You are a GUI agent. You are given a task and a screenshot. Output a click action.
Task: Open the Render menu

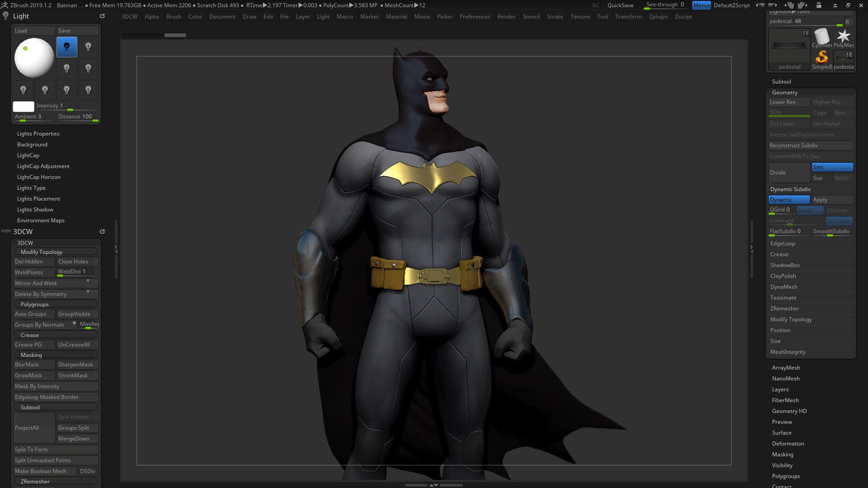506,17
